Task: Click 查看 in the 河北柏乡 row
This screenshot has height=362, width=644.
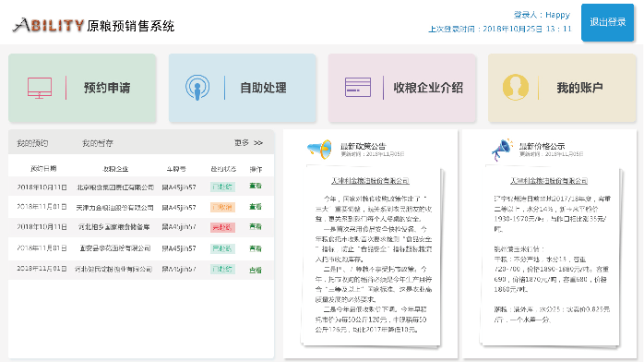Action: pos(255,227)
